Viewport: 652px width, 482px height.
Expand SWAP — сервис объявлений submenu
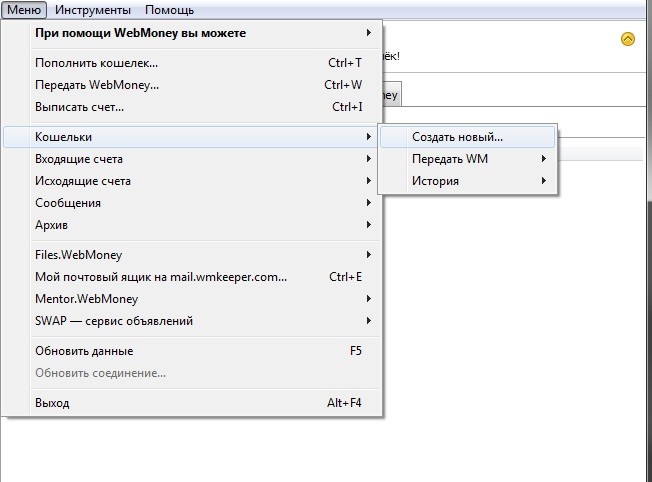click(192, 321)
